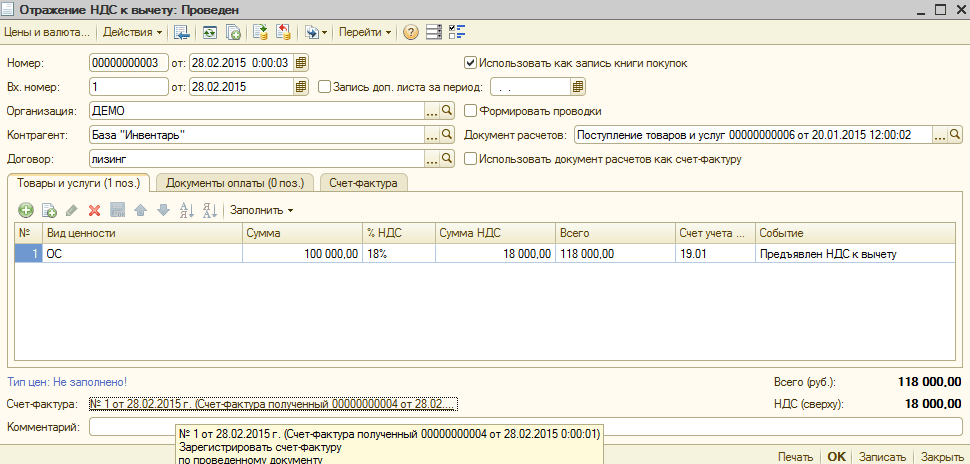Image resolution: width=970 pixels, height=464 pixels.
Task: Click the Copy row icon in table toolbar
Action: tap(49, 210)
